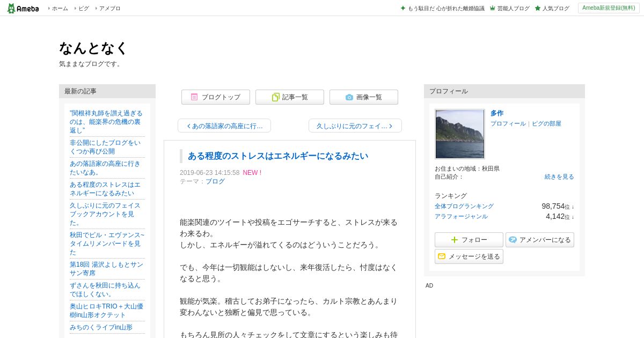Open the アラフォージャンル ranking link
This screenshot has width=644, height=338.
click(461, 216)
